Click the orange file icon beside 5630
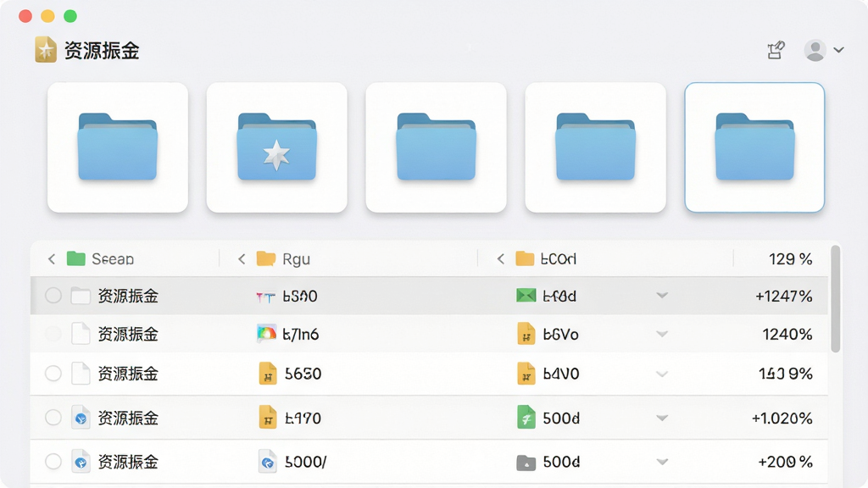 click(268, 374)
